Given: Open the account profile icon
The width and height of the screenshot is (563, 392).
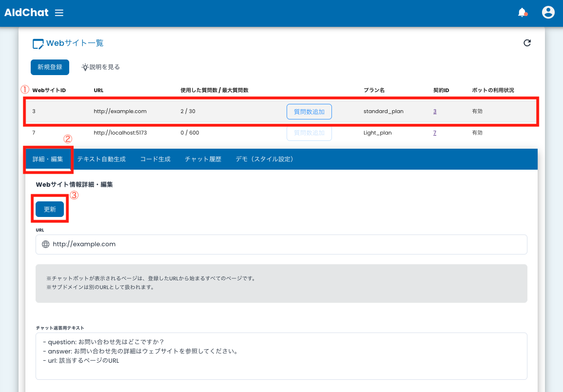Looking at the screenshot, I should click(x=548, y=12).
